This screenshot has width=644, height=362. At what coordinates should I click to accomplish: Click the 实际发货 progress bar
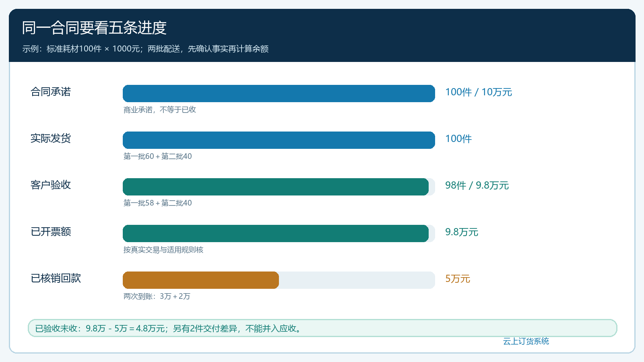pos(279,140)
